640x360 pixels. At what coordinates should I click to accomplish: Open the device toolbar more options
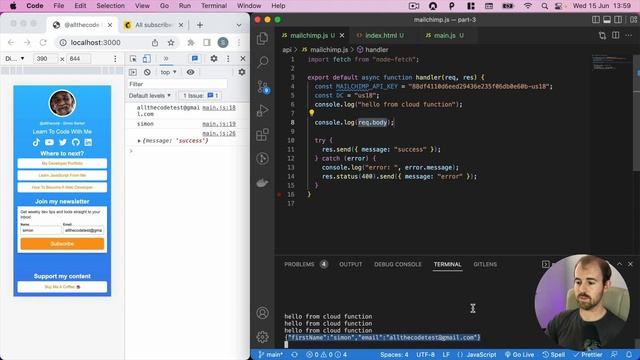pyautogui.click(x=115, y=59)
